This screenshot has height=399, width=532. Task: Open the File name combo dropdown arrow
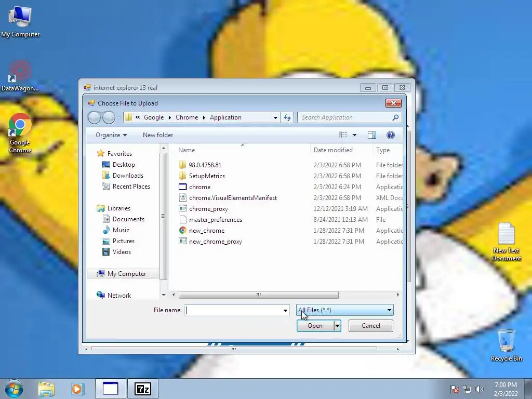coord(285,310)
